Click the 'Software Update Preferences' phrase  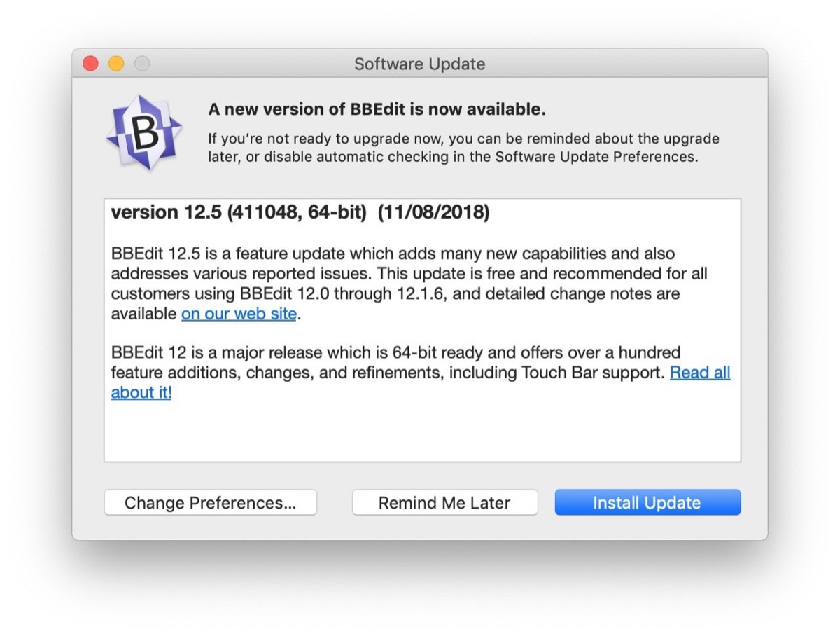click(595, 157)
